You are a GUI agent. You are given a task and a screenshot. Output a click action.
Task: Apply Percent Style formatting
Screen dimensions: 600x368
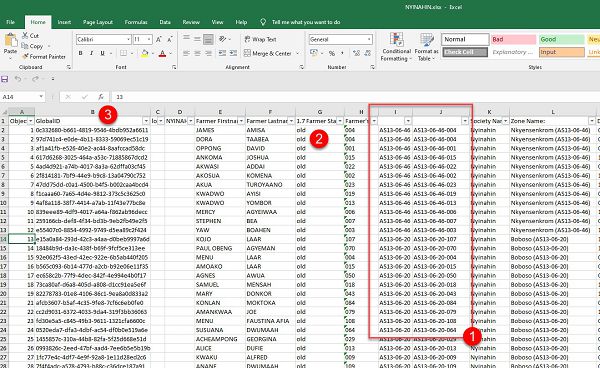[x=332, y=53]
